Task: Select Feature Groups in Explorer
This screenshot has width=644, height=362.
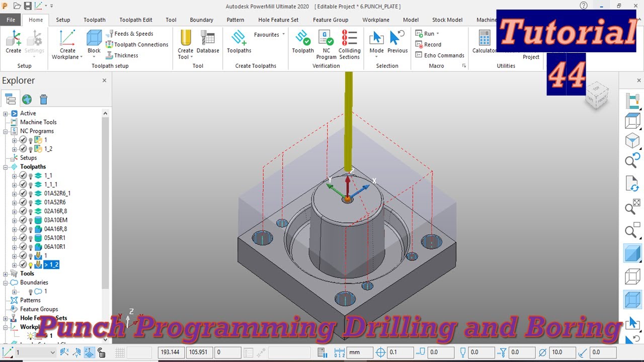Action: point(39,309)
